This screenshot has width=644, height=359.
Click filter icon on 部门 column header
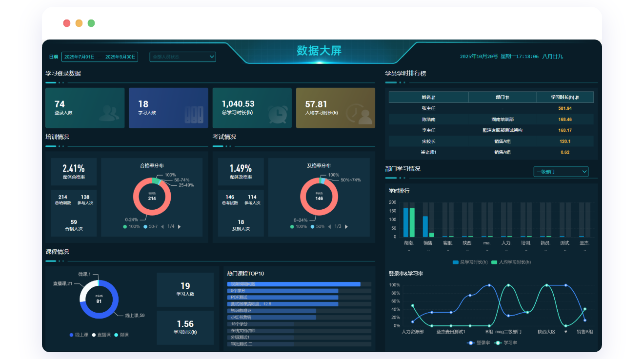coord(507,97)
